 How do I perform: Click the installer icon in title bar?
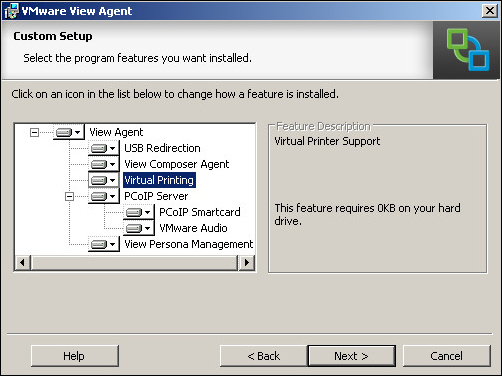coord(11,11)
